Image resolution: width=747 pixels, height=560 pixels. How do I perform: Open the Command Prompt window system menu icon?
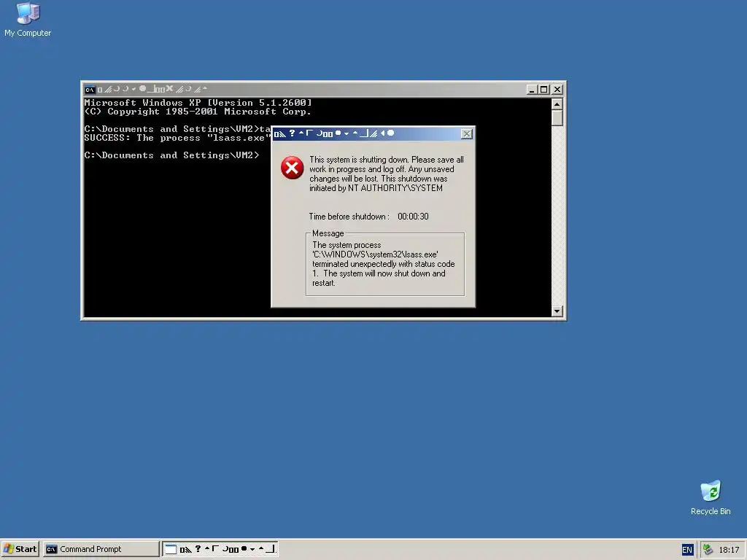90,90
